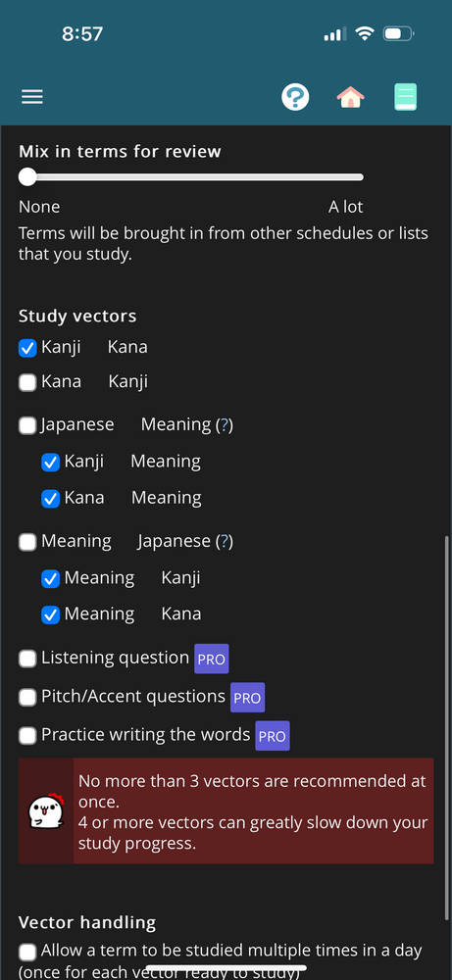Tap the PRO badge beside Practice writing

[x=273, y=736]
